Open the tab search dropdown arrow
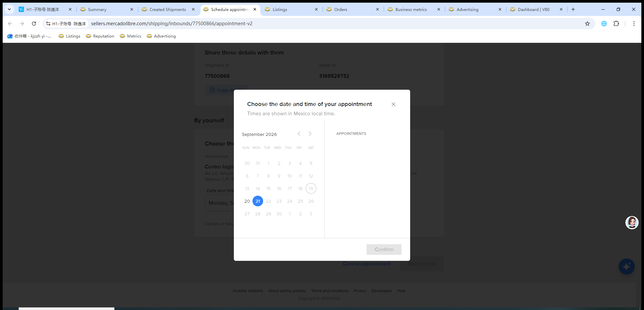Image resolution: width=644 pixels, height=310 pixels. point(9,9)
